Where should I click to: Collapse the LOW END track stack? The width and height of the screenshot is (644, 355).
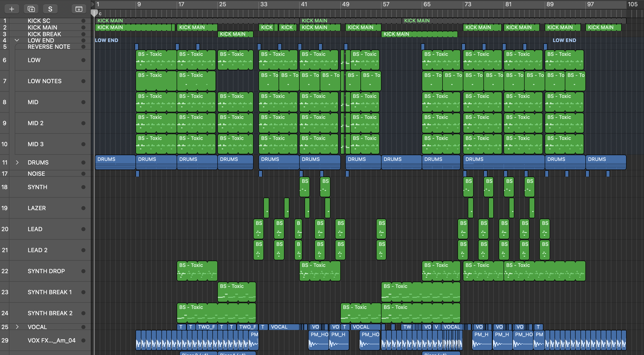17,40
